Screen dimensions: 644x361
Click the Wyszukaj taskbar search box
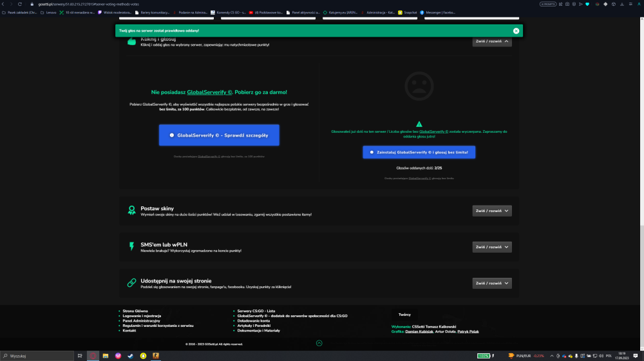pyautogui.click(x=37, y=356)
